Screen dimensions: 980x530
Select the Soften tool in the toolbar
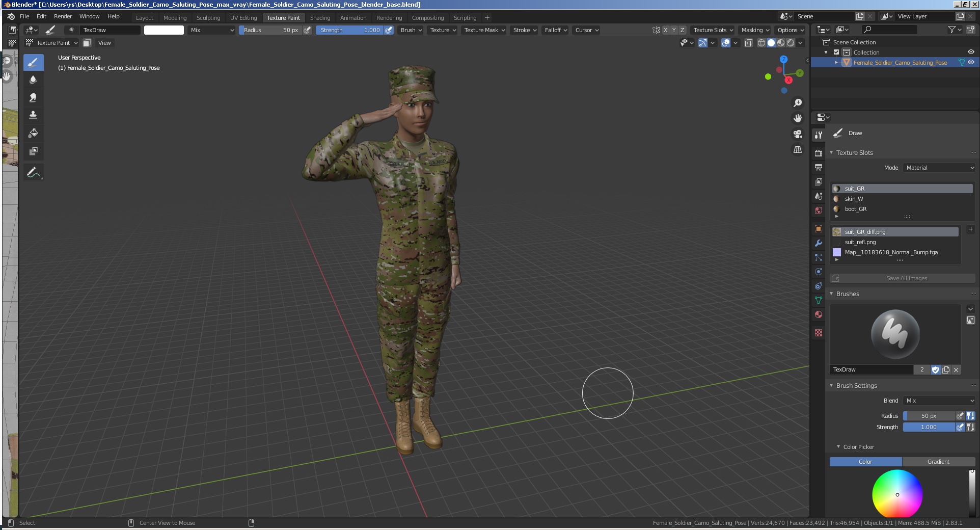[x=33, y=80]
